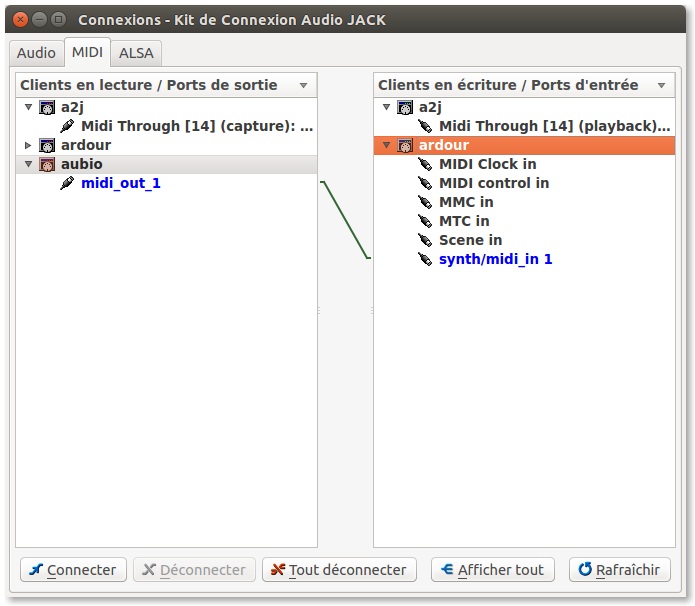Click the plug icon beside MIDI Clock in

pos(425,164)
